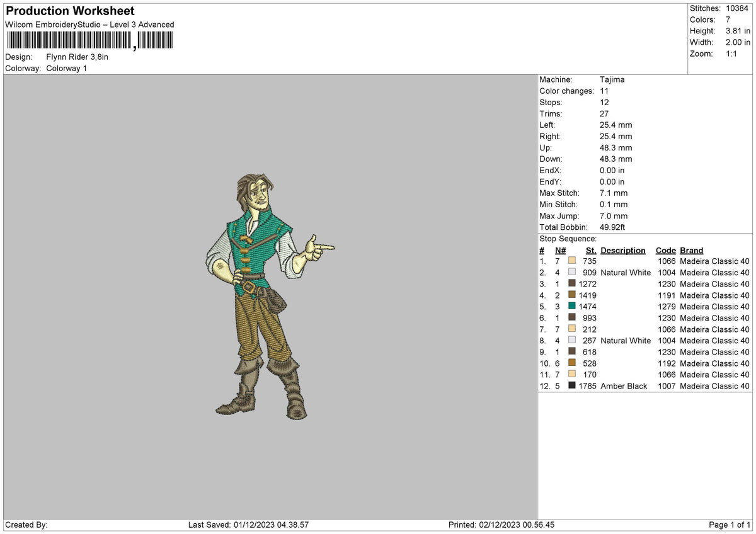Click the 'Created By:' footer label
The width and height of the screenshot is (756, 534).
pyautogui.click(x=26, y=525)
